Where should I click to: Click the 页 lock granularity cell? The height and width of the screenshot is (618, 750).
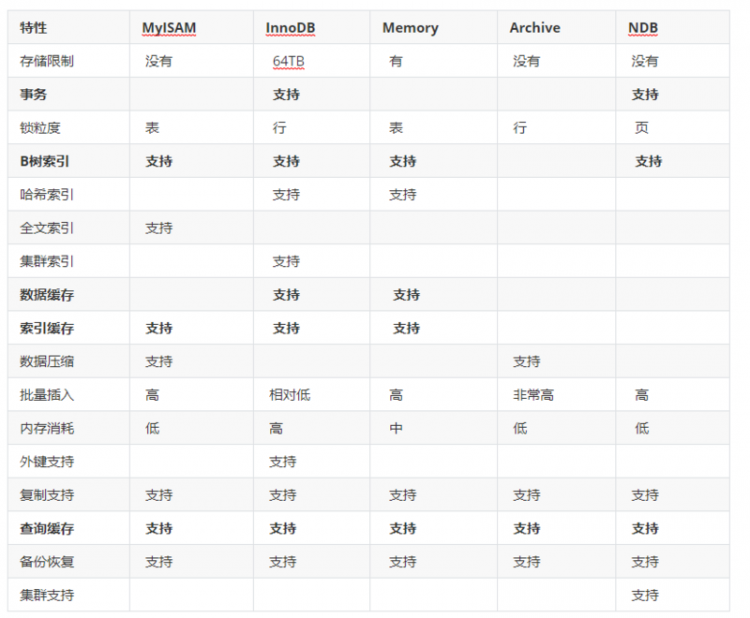click(641, 128)
